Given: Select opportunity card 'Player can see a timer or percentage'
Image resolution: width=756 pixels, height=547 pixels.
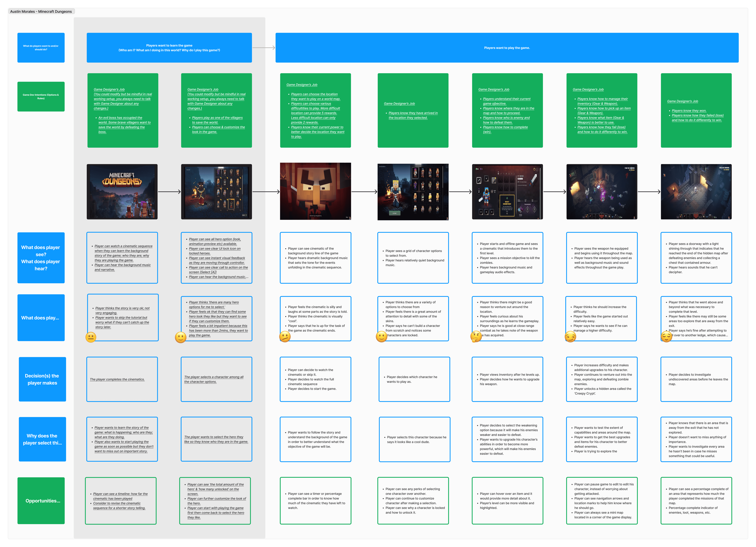Looking at the screenshot, I should pyautogui.click(x=315, y=501).
